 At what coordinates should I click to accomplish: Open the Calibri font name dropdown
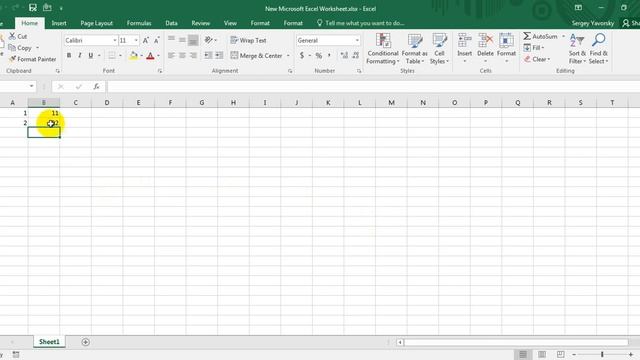click(x=115, y=40)
